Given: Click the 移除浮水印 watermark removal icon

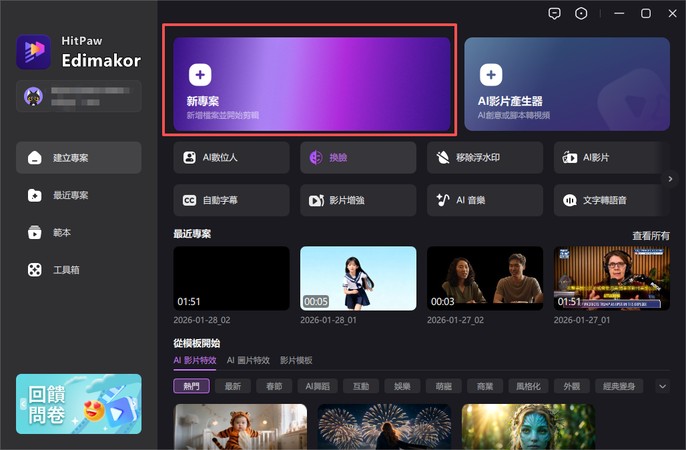Looking at the screenshot, I should point(443,157).
